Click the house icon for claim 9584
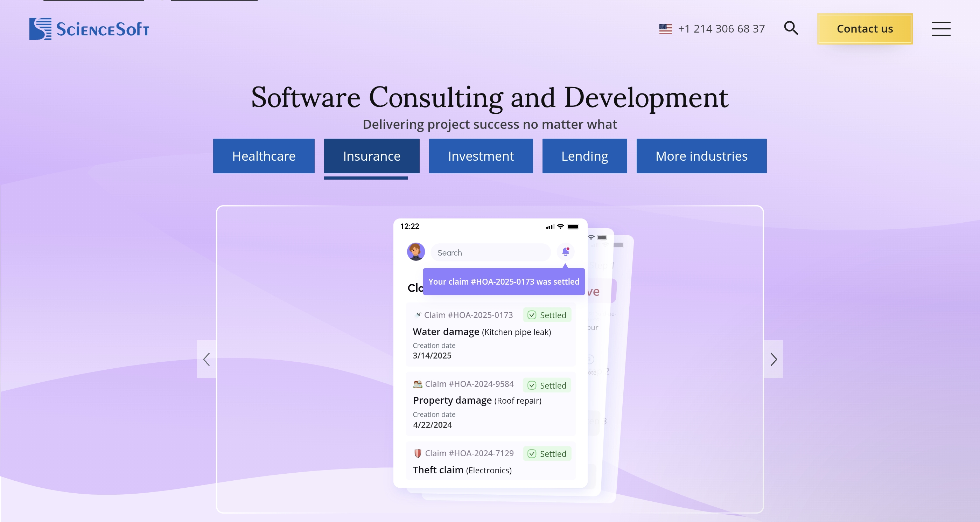The width and height of the screenshot is (980, 522). tap(418, 384)
